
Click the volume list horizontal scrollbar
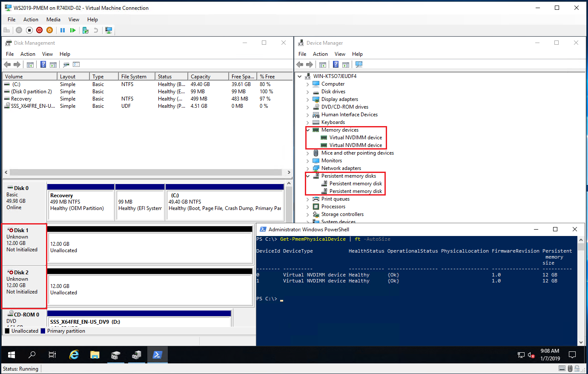146,173
